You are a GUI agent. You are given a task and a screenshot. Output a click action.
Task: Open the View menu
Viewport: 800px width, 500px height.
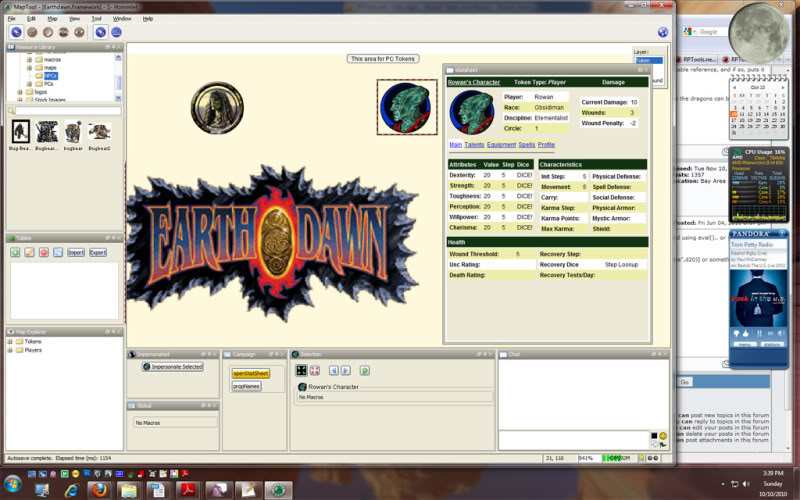tap(74, 19)
